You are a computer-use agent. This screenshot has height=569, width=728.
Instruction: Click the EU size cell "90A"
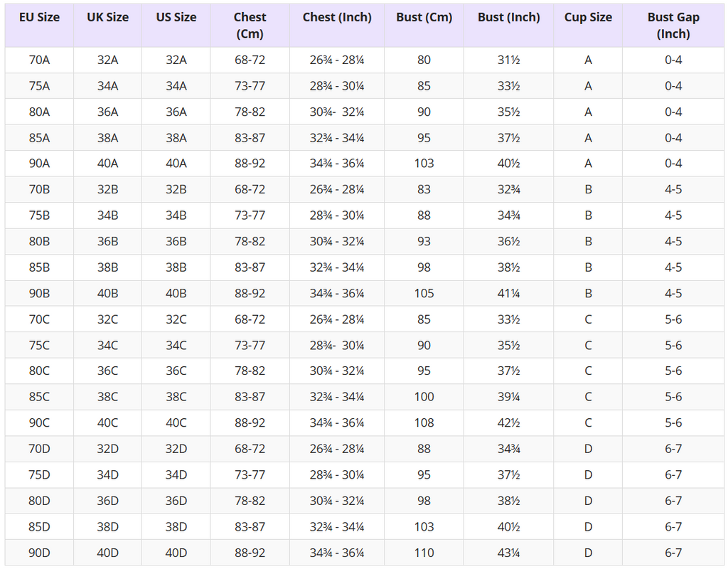click(x=40, y=164)
